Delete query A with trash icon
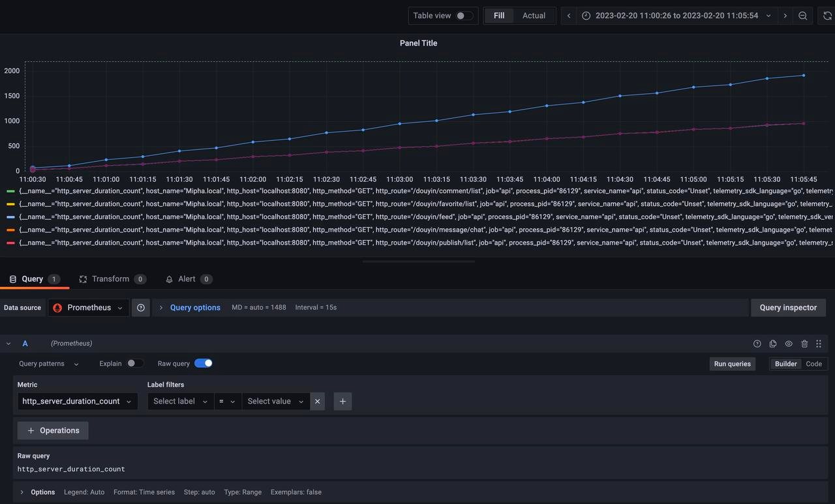 (804, 344)
